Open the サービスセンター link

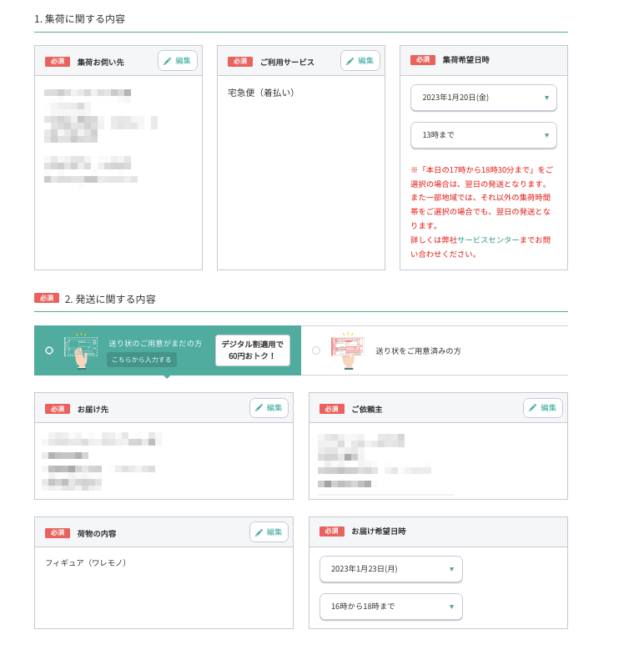point(488,239)
